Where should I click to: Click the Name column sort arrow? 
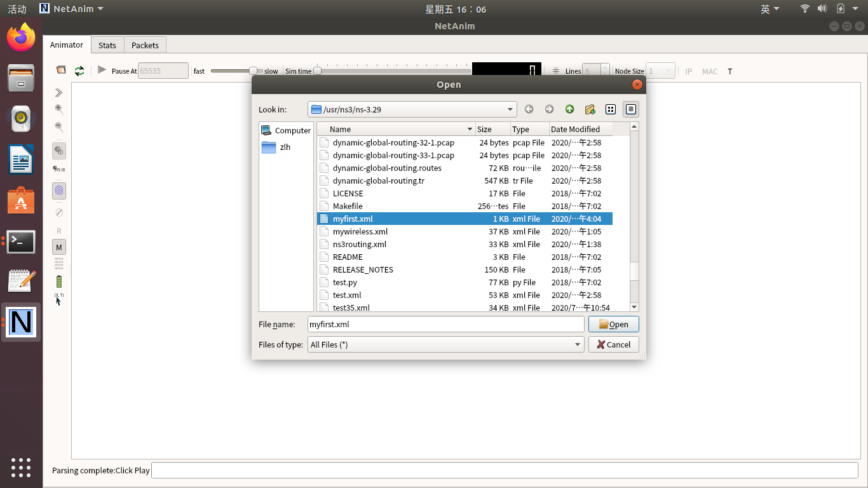470,129
